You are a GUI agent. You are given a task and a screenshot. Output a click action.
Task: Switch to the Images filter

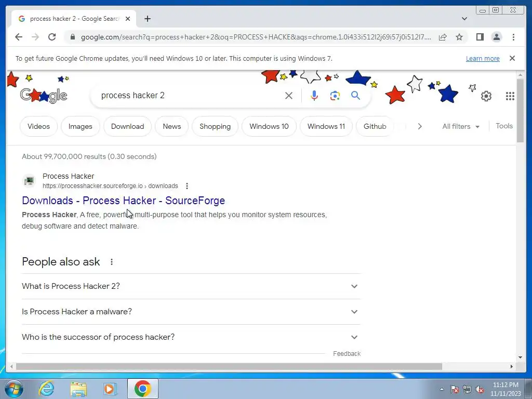[80, 126]
